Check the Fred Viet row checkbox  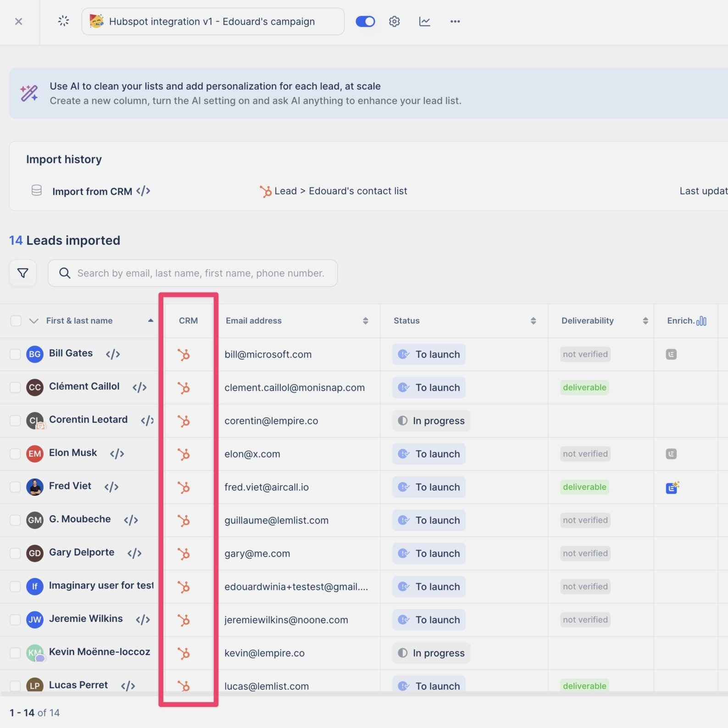point(15,487)
